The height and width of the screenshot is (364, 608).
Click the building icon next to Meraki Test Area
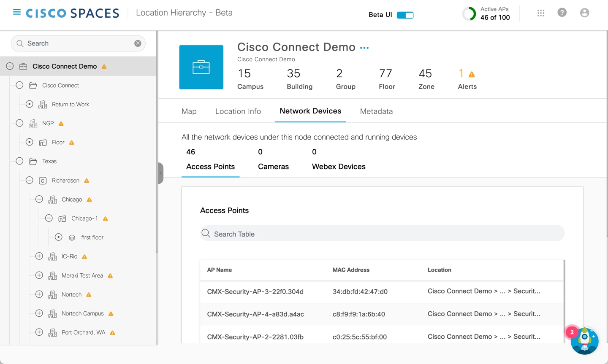point(52,276)
